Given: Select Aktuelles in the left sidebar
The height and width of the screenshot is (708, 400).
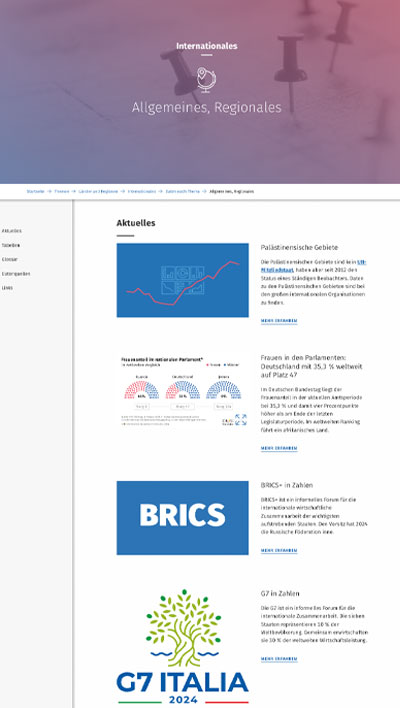Looking at the screenshot, I should coord(12,231).
